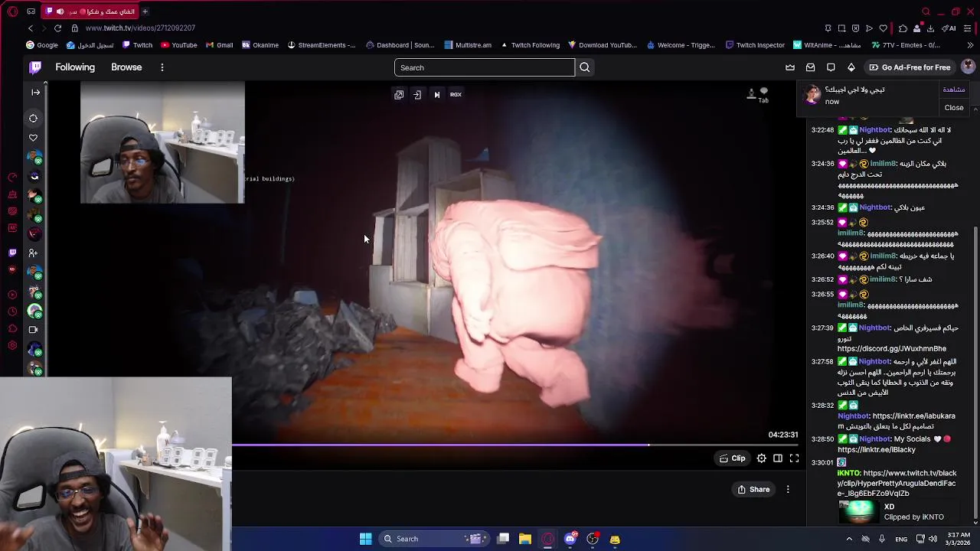Viewport: 980px width, 551px height.
Task: Open the StreamElements bookmark
Action: coord(322,45)
